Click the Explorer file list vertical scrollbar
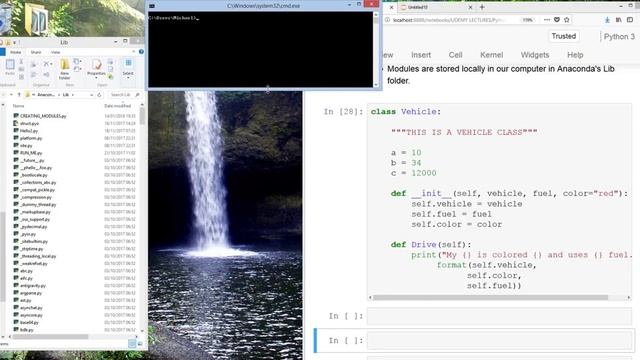Image resolution: width=640 pixels, height=360 pixels. pyautogui.click(x=142, y=117)
